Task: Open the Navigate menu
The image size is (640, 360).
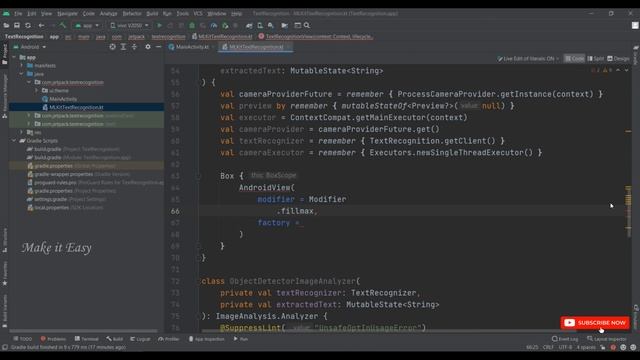Action: tap(67, 13)
